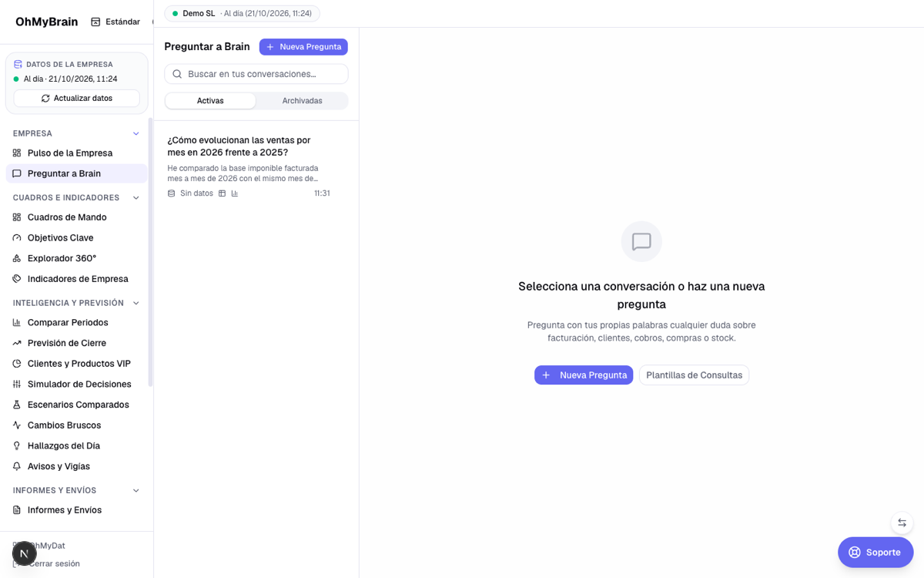This screenshot has height=578, width=924.
Task: Open Pulso de la Empresa
Action: click(x=76, y=153)
